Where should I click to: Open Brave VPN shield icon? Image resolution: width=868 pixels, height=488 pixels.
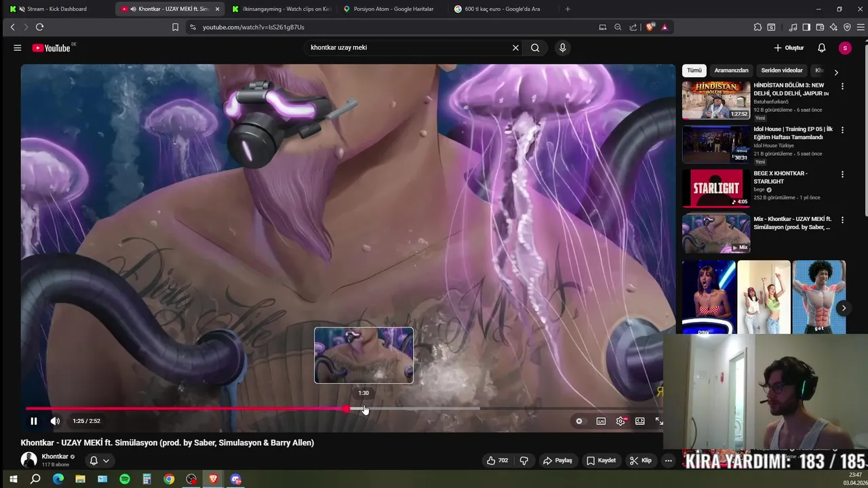coord(847,27)
